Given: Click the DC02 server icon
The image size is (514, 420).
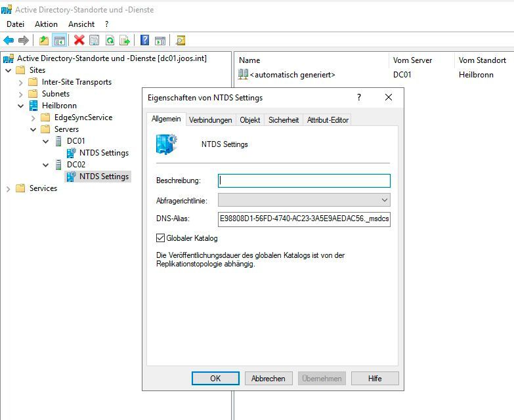Looking at the screenshot, I should (58, 165).
